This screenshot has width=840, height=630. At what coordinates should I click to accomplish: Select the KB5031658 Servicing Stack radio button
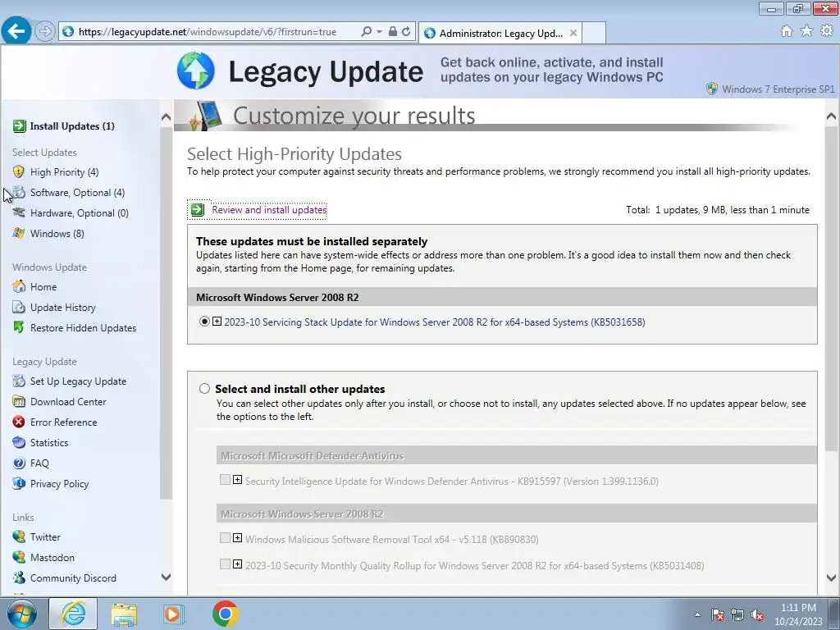[x=204, y=322]
